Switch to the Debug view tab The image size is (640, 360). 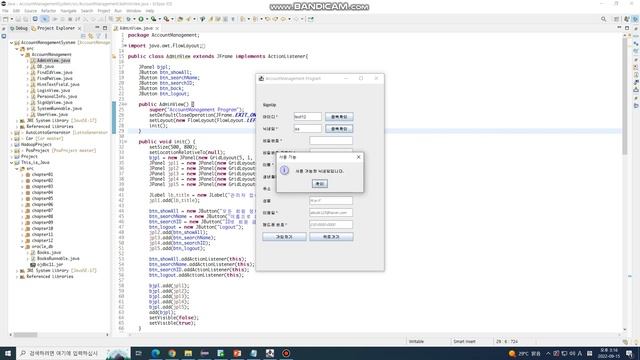(x=19, y=28)
